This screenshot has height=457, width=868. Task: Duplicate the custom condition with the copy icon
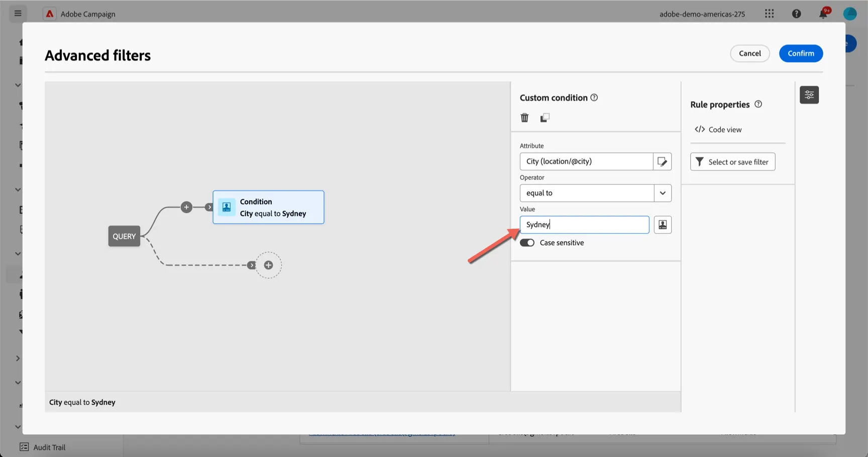(545, 118)
